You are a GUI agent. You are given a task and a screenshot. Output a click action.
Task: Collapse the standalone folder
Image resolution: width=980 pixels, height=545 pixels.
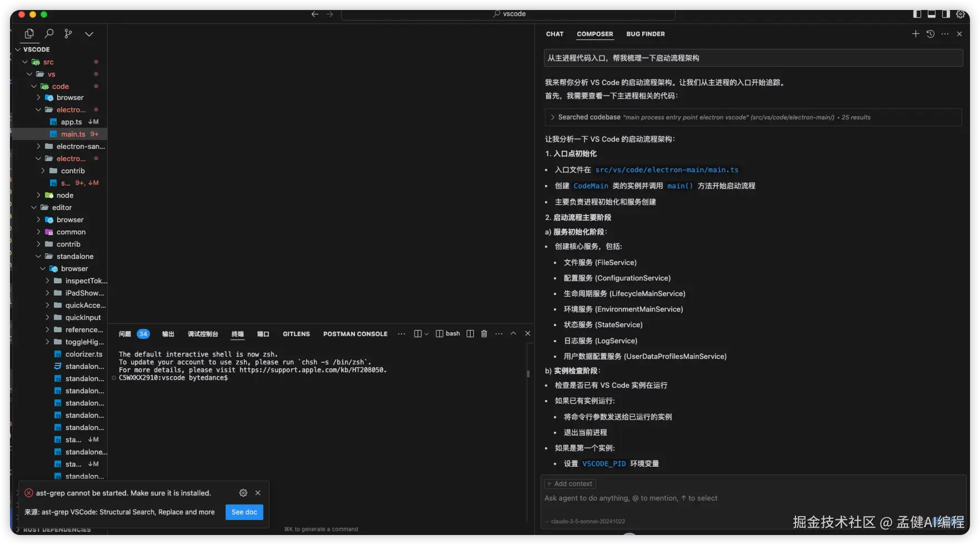pos(38,256)
